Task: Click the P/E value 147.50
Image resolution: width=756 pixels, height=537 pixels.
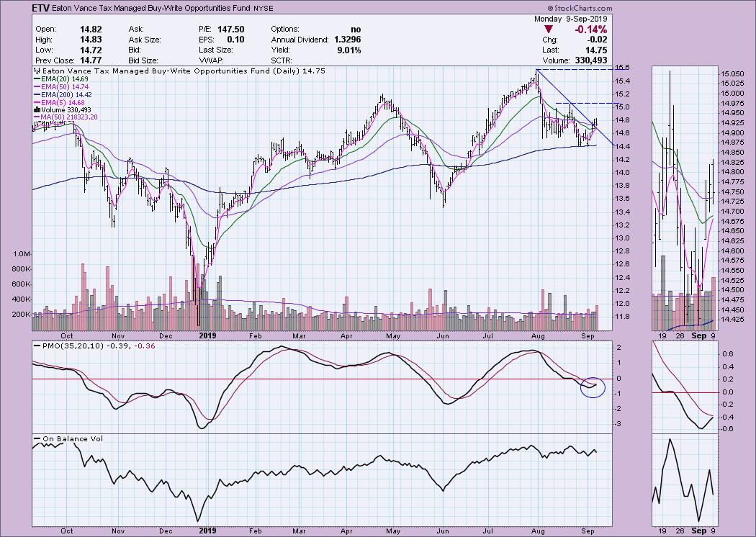Action: pyautogui.click(x=230, y=29)
